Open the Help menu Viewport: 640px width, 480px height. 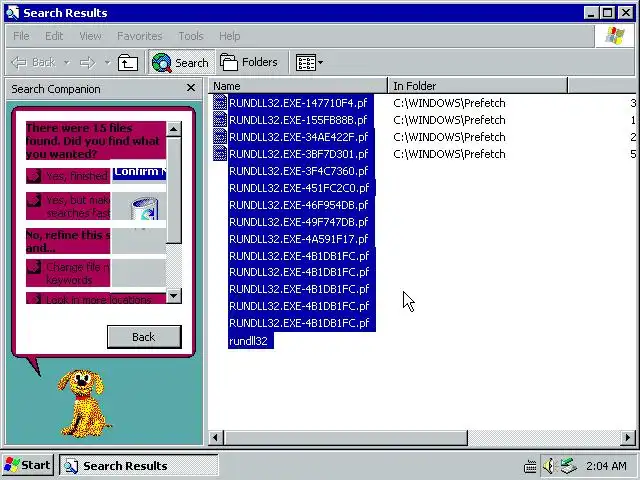pos(229,36)
